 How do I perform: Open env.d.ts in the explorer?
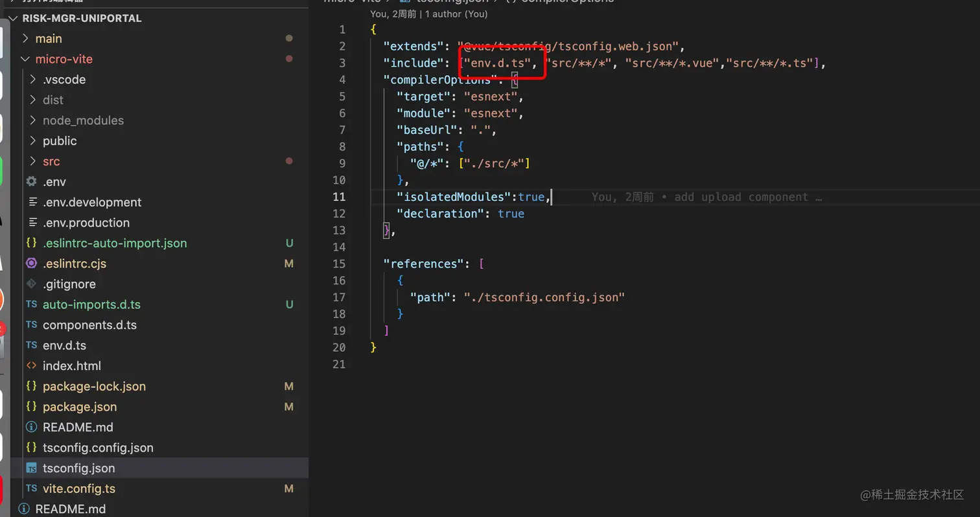64,345
